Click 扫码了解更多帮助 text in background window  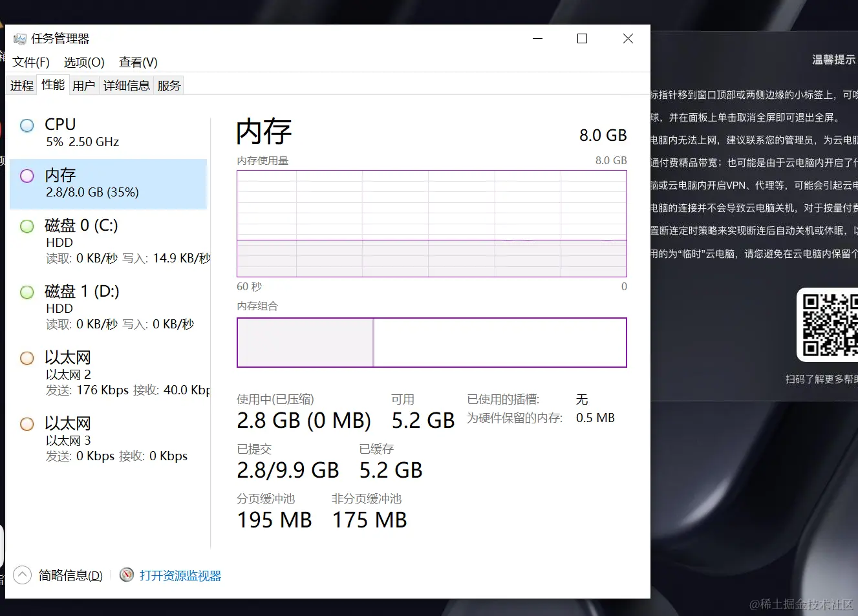pyautogui.click(x=821, y=379)
